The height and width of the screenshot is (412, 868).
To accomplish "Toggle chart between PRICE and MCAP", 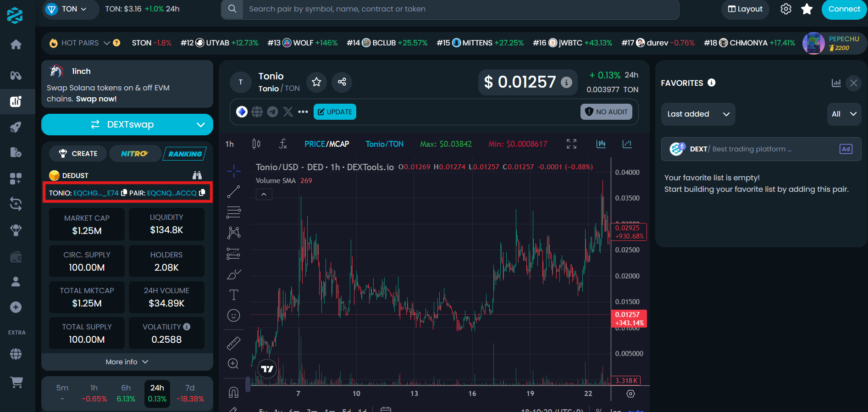I will point(326,144).
